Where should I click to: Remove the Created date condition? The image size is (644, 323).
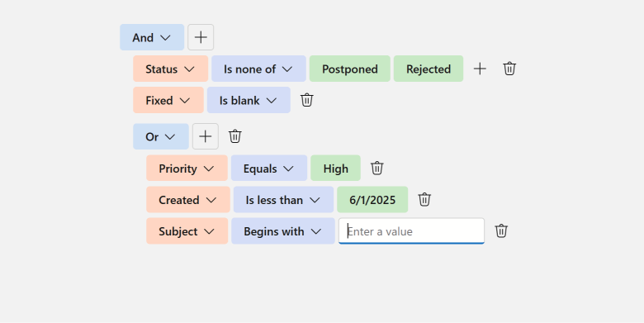click(424, 200)
